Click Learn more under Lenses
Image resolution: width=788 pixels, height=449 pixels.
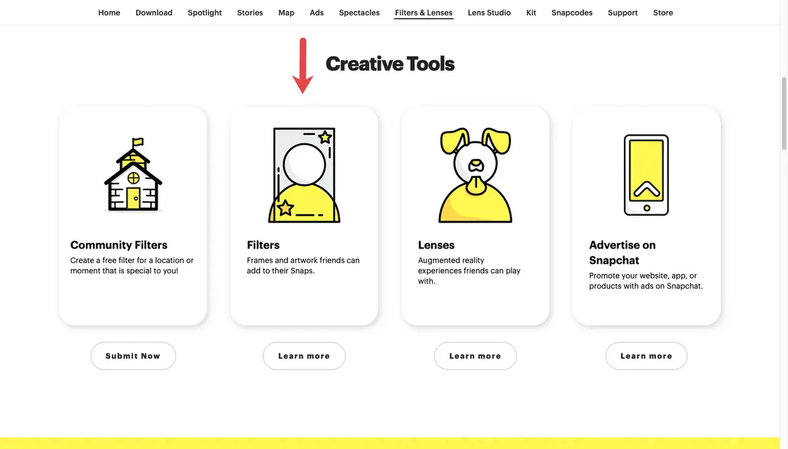click(475, 356)
